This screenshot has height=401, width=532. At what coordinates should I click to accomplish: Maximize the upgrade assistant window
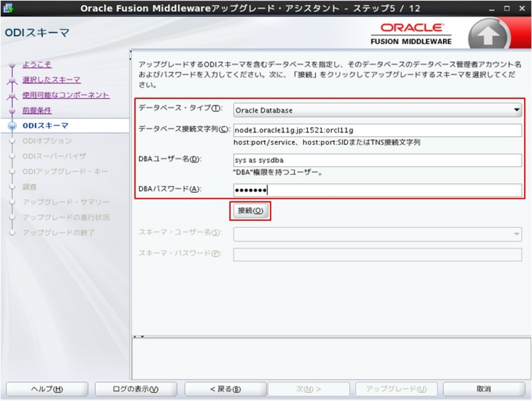(x=507, y=9)
